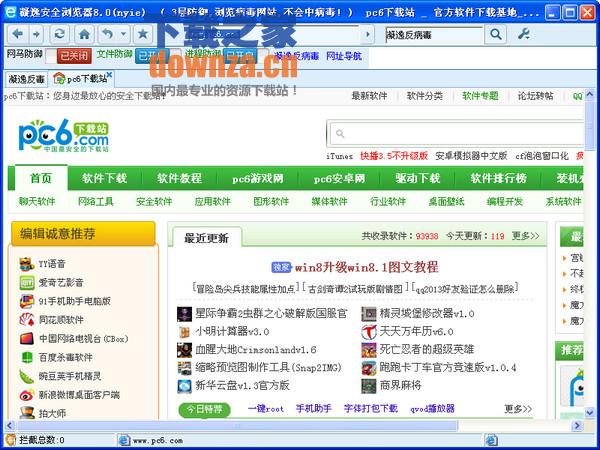
Task: Click the horizontal scrollbar right arrow
Action: [x=577, y=425]
